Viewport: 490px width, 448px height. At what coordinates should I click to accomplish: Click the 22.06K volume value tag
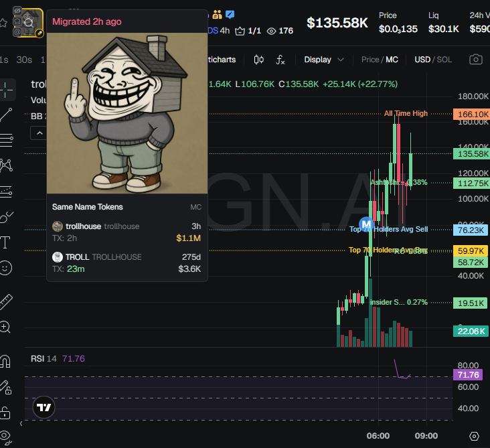(471, 331)
